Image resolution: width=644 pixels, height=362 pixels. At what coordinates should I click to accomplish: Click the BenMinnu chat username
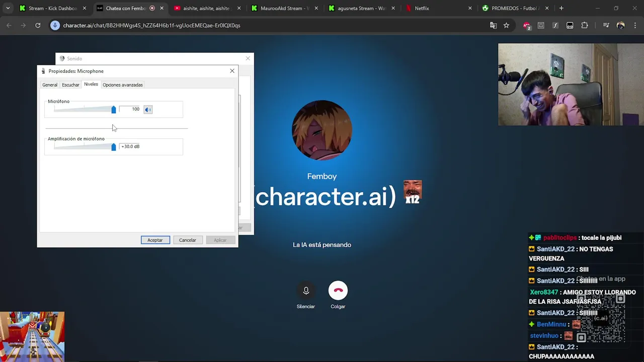click(x=551, y=324)
